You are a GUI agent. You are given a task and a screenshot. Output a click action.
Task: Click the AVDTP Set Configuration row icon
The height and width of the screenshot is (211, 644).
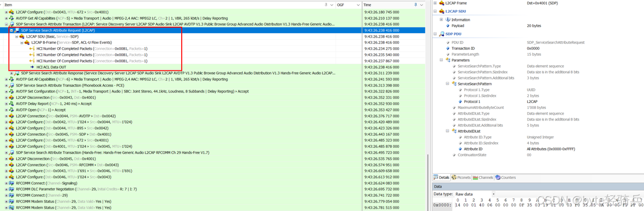point(12,91)
